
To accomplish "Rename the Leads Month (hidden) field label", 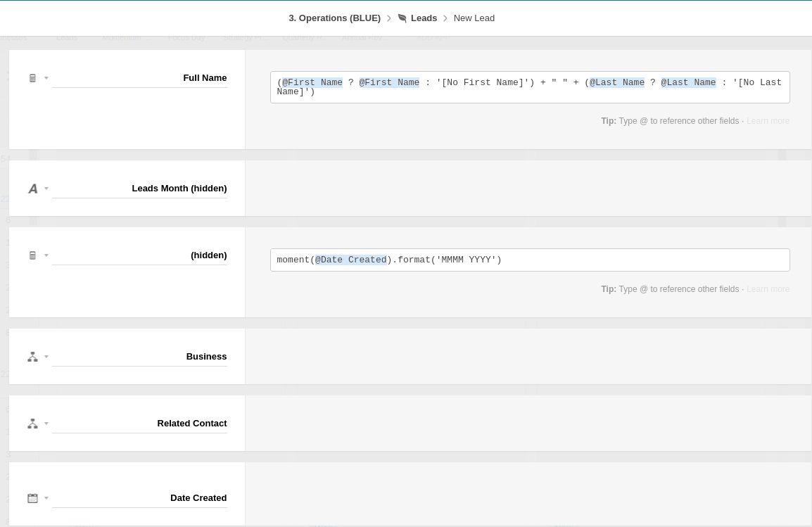I will [x=139, y=189].
